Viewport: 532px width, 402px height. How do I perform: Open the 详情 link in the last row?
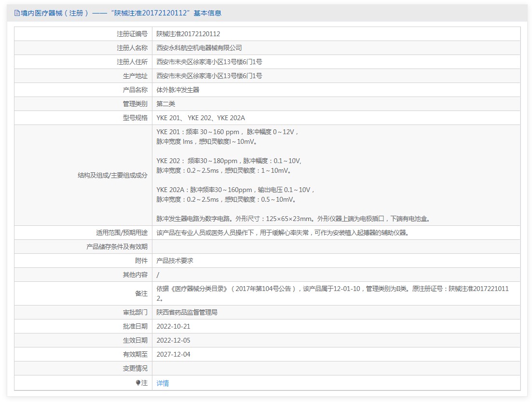coord(163,383)
